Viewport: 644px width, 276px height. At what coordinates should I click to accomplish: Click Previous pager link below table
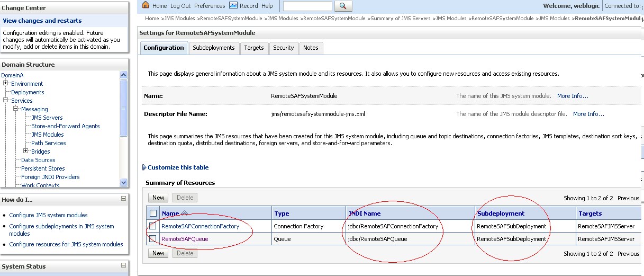629,254
